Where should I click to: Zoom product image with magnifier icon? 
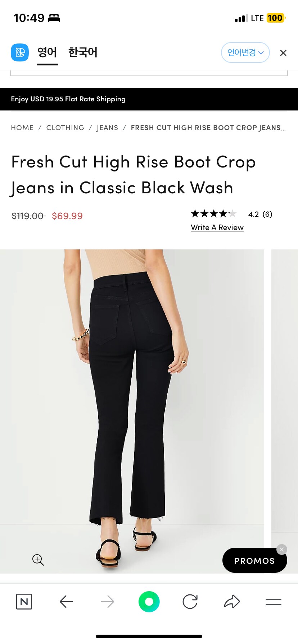pos(38,560)
